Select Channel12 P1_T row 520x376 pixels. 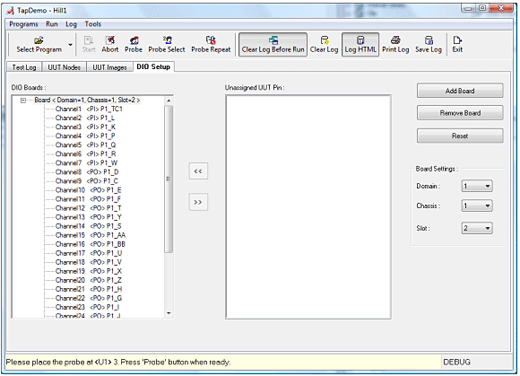coord(88,208)
